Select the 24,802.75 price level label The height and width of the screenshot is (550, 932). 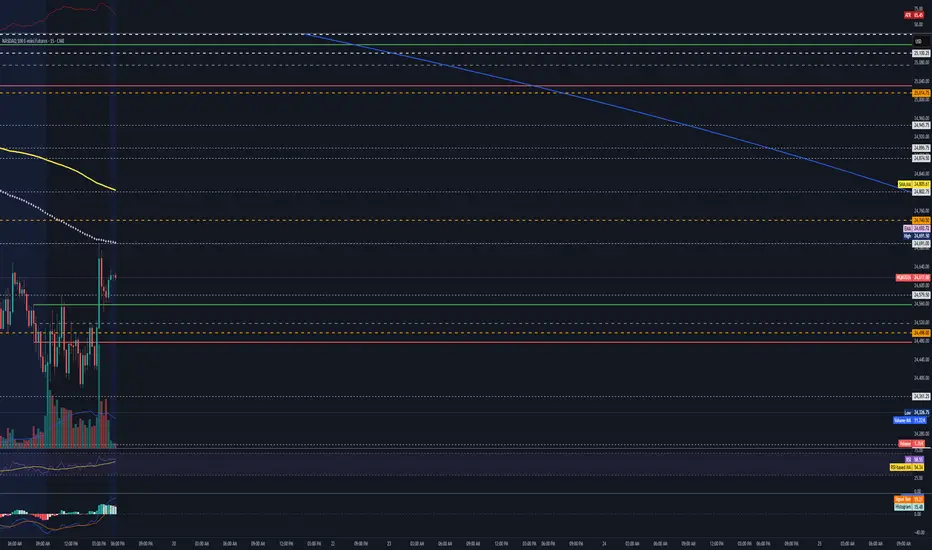click(921, 191)
